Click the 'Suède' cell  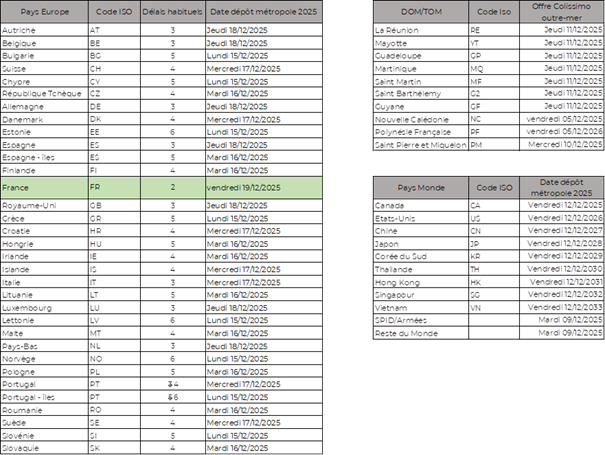[44, 423]
